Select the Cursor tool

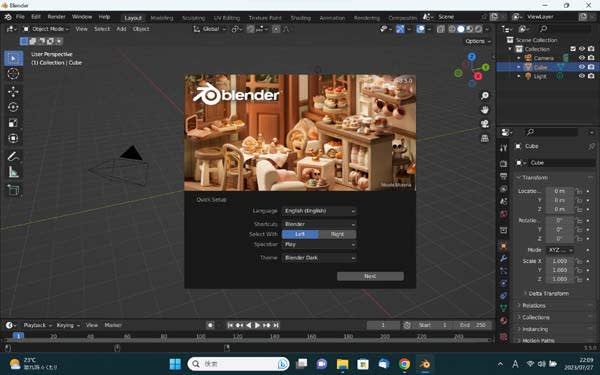coord(13,73)
